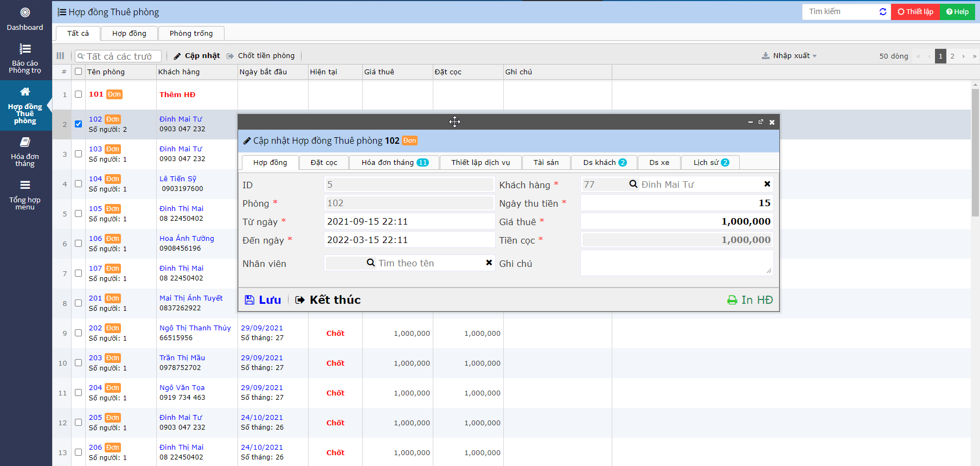This screenshot has height=466, width=980.
Task: Uncheck the checkbox for room 102
Action: pyautogui.click(x=79, y=124)
